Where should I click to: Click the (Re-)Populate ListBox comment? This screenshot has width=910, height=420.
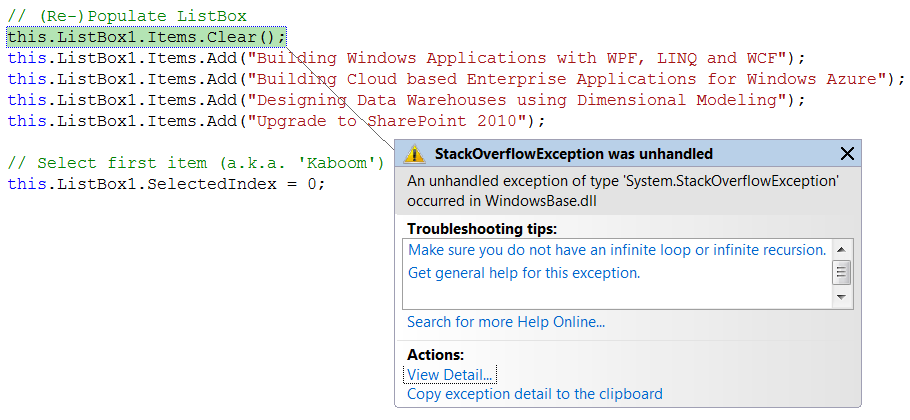tap(127, 17)
